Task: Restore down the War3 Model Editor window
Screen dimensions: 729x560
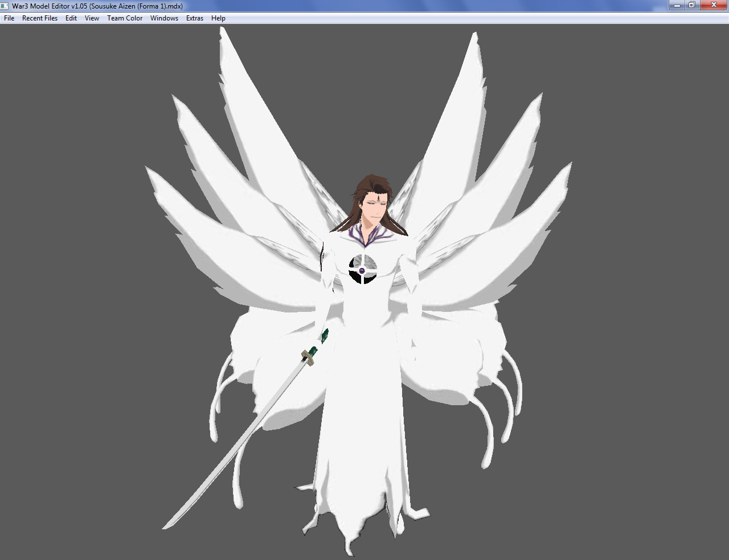Action: [x=691, y=5]
